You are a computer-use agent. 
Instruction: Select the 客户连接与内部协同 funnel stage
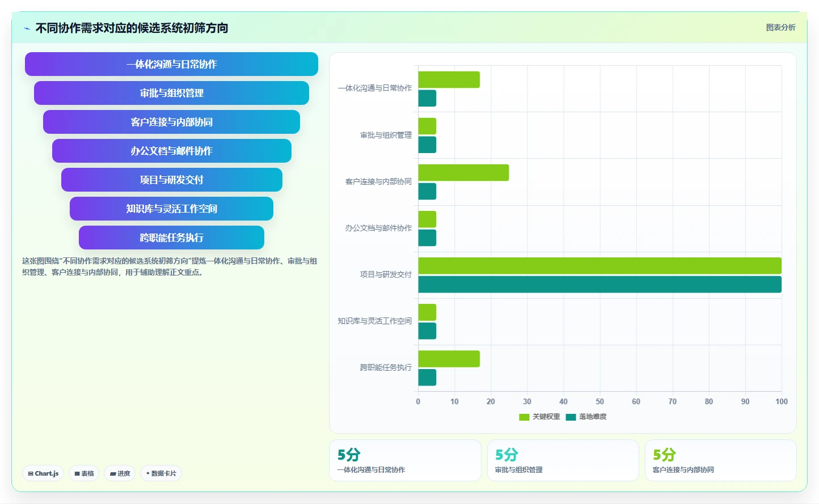[171, 122]
